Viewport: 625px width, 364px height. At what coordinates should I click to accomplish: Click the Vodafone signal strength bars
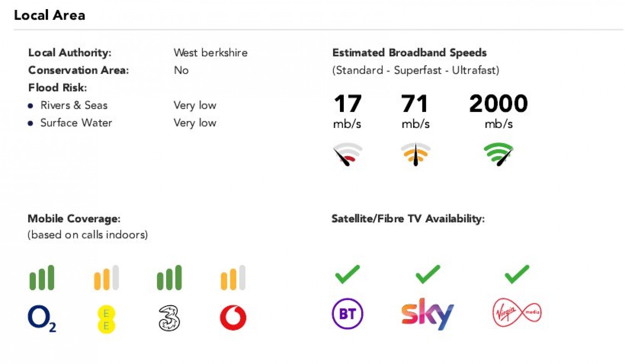[x=233, y=277]
